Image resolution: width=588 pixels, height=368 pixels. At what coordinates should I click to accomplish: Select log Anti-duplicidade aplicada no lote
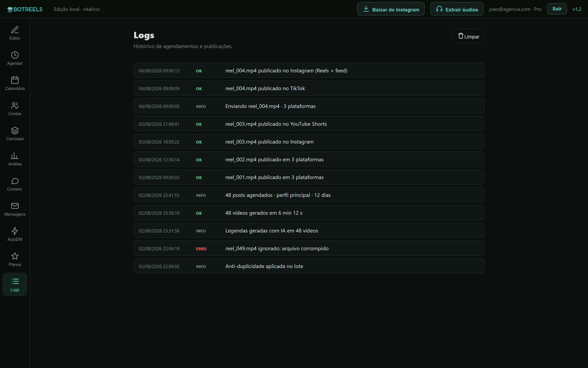point(309,266)
